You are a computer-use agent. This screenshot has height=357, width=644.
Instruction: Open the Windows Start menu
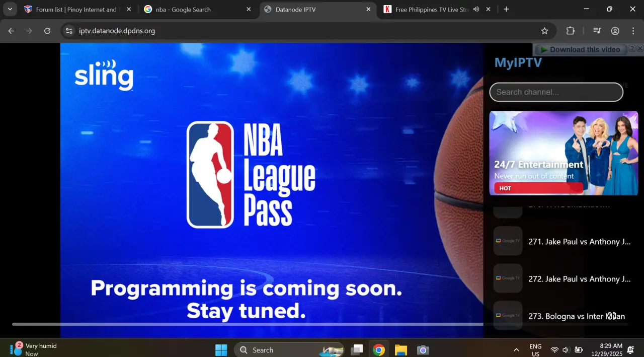tap(221, 350)
